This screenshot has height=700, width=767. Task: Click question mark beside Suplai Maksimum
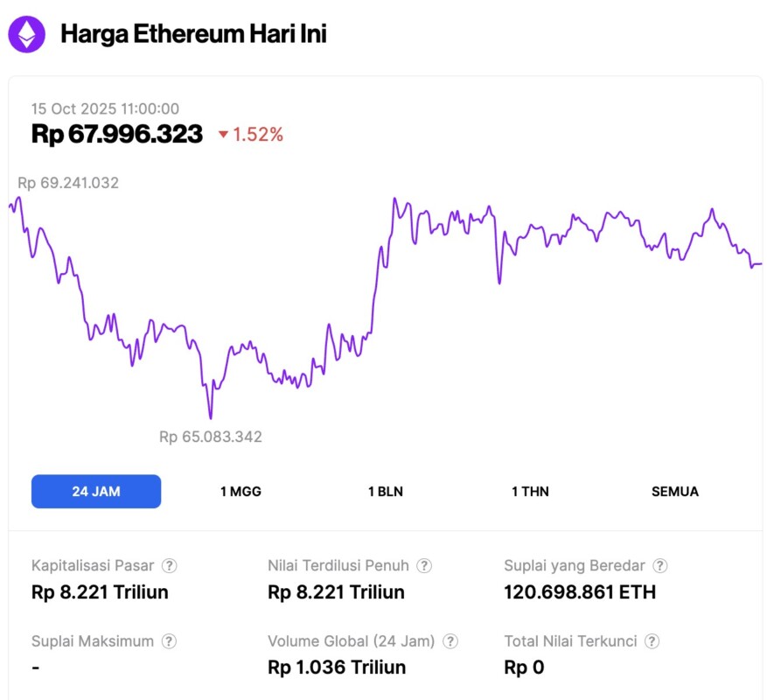pyautogui.click(x=170, y=641)
